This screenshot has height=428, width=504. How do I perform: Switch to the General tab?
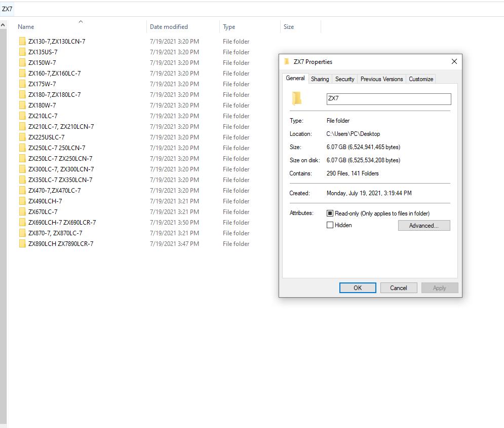[x=295, y=78]
